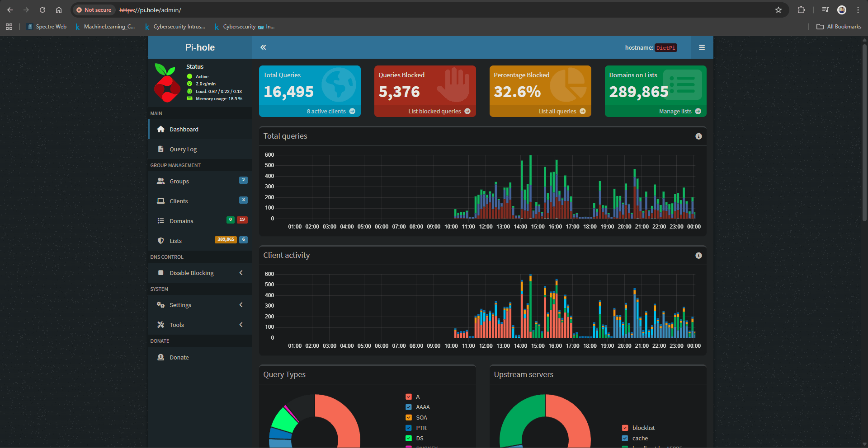This screenshot has width=868, height=448.
Task: Open List blocked queries on the red card
Action: (x=434, y=111)
